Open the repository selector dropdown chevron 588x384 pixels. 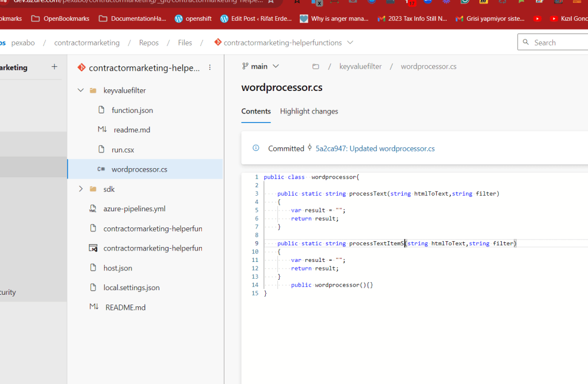coord(350,43)
